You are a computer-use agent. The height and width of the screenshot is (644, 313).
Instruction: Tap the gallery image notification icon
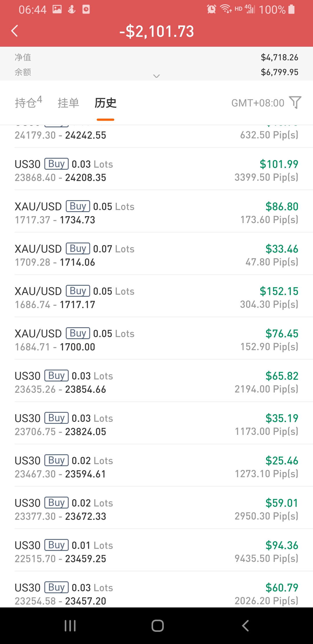coord(57,9)
